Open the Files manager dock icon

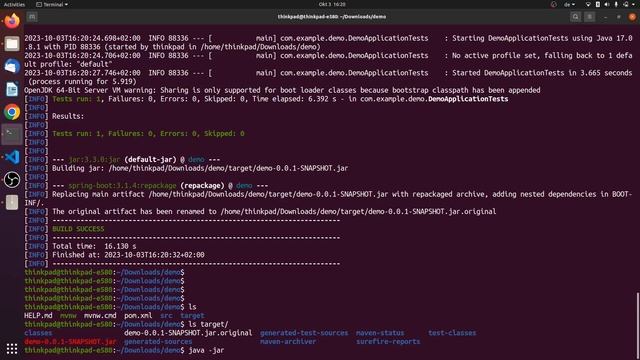click(x=12, y=43)
